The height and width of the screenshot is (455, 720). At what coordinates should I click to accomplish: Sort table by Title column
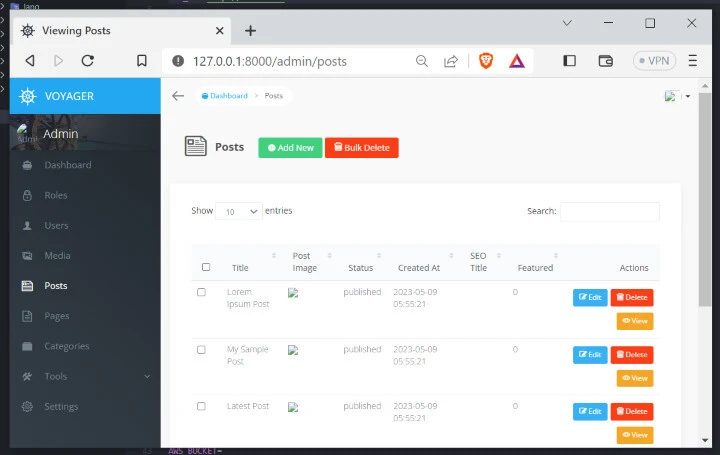point(253,262)
